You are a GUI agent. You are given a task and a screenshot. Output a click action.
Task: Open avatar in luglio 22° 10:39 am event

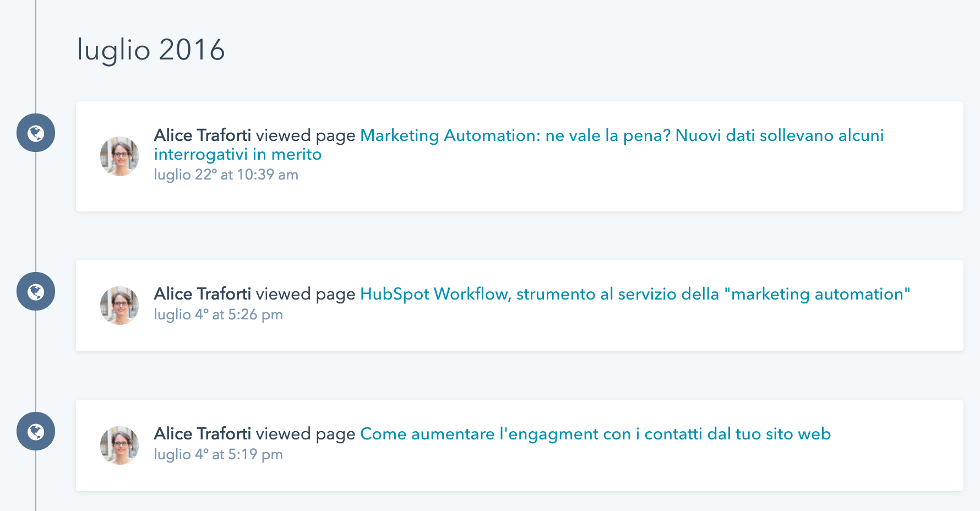point(119,156)
